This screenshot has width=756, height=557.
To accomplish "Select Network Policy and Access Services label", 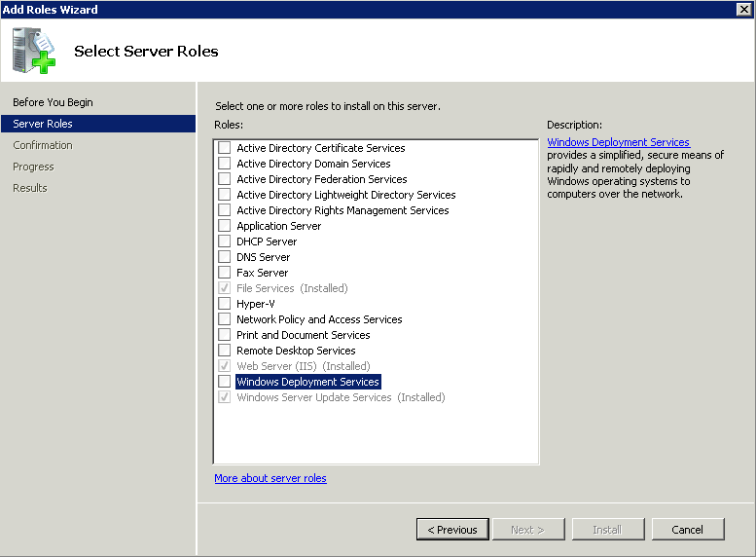I will [319, 319].
